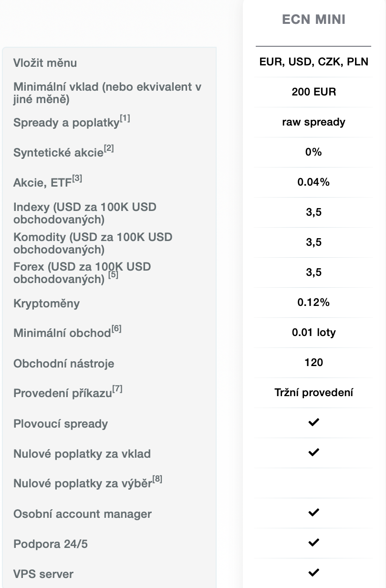
Task: Open footnote [8] beside Nulové poplatky za výběr
Action: pyautogui.click(x=157, y=479)
